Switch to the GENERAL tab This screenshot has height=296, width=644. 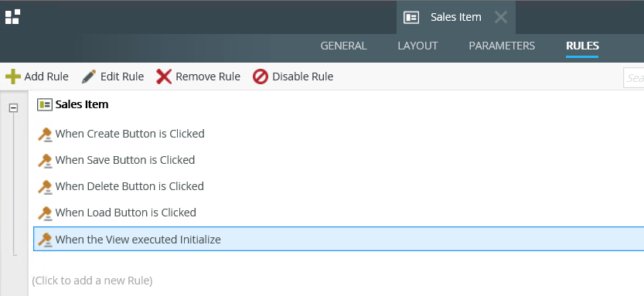point(343,46)
